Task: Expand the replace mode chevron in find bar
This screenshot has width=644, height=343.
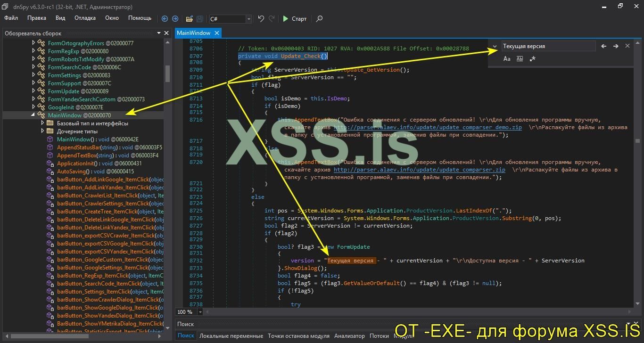Action: [x=495, y=47]
